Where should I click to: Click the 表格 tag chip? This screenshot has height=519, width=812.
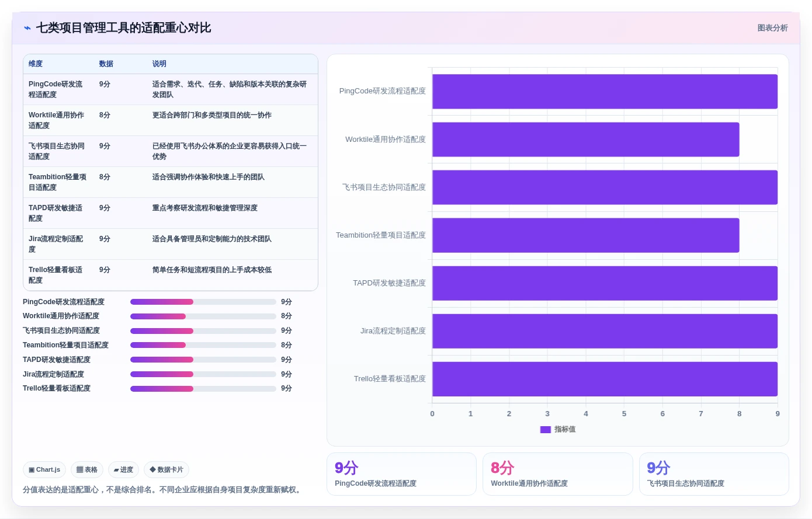87,469
